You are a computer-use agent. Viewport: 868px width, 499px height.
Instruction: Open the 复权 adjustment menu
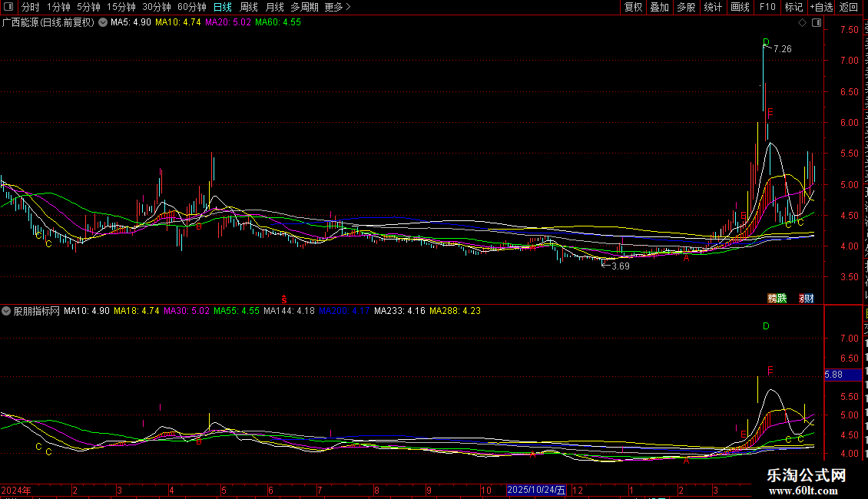[633, 7]
